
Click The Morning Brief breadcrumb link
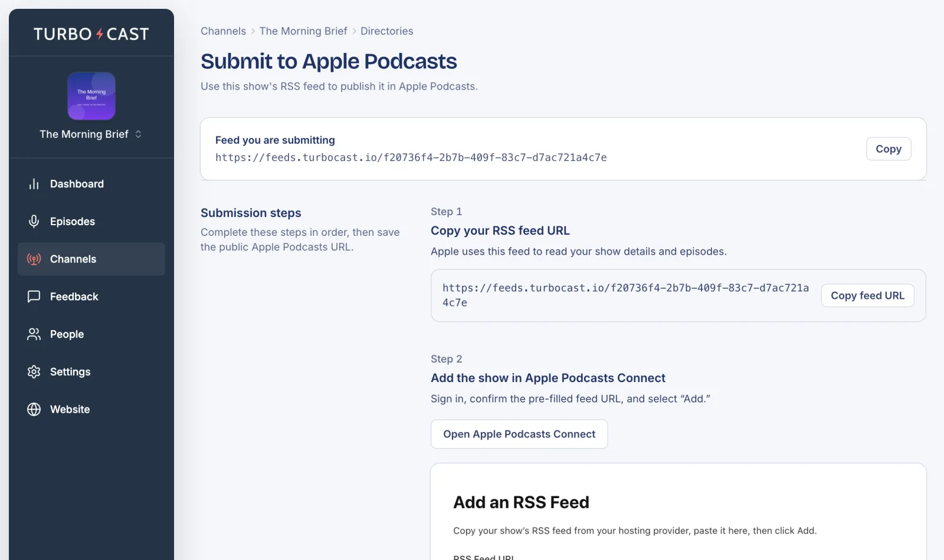(303, 31)
